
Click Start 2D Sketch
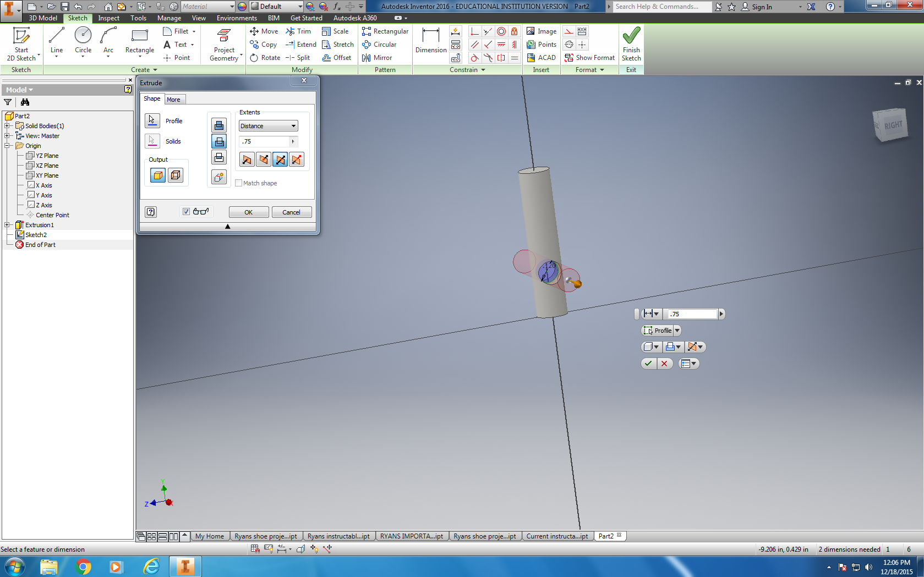click(21, 44)
